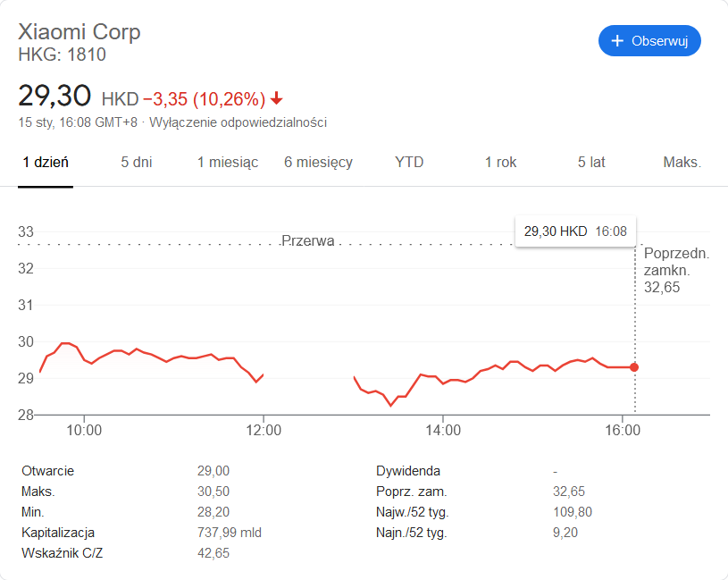This screenshot has width=728, height=580.
Task: Click the Min. value 28,20
Action: [x=213, y=512]
